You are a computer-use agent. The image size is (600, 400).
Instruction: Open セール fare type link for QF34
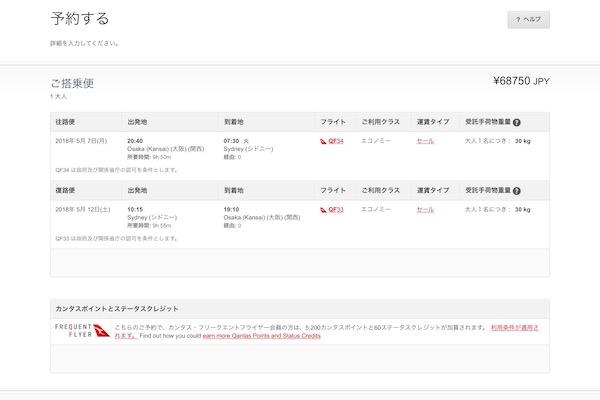pos(425,141)
